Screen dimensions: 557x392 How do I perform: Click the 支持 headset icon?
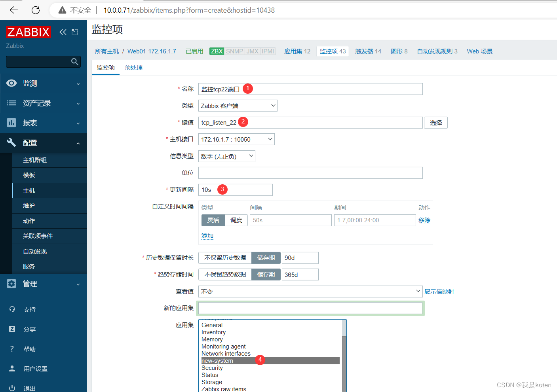click(x=12, y=309)
